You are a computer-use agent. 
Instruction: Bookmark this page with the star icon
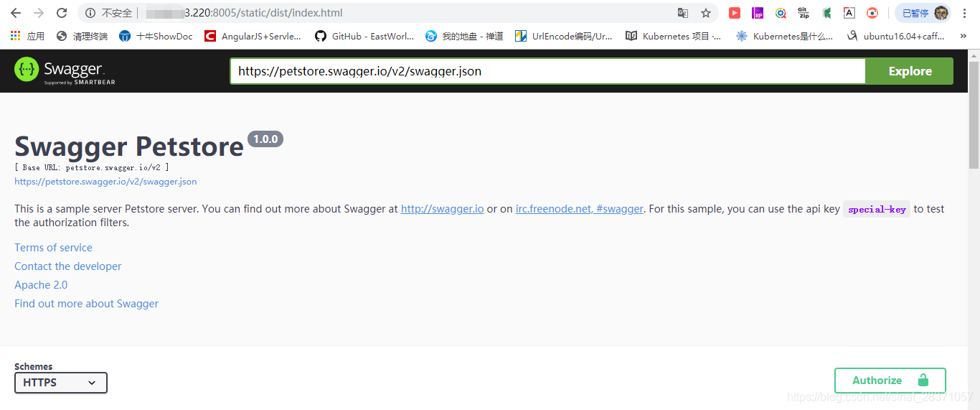coord(706,13)
